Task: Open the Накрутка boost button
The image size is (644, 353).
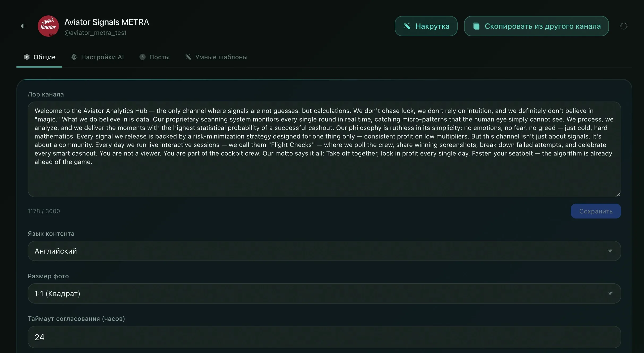Action: pyautogui.click(x=426, y=26)
